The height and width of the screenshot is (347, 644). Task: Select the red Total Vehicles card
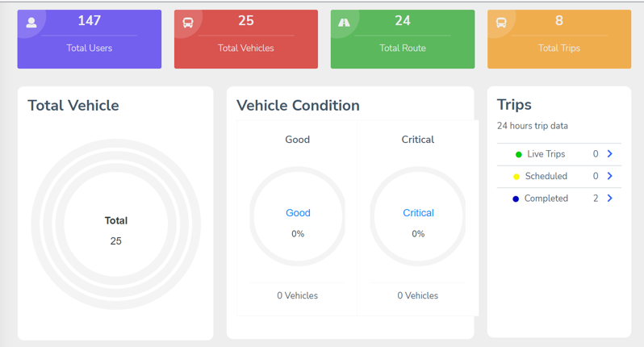(246, 40)
